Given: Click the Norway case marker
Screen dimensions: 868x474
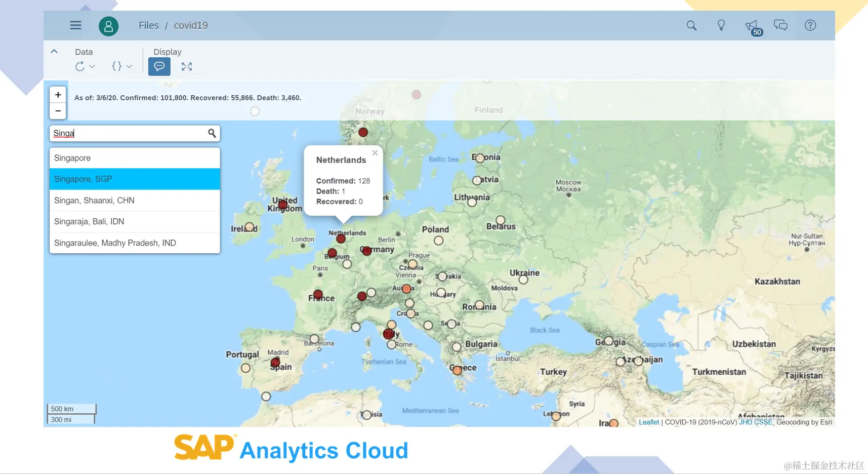Looking at the screenshot, I should click(x=363, y=132).
